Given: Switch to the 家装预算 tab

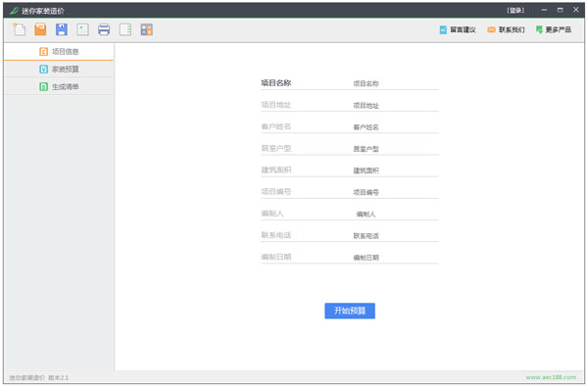Looking at the screenshot, I should 59,69.
